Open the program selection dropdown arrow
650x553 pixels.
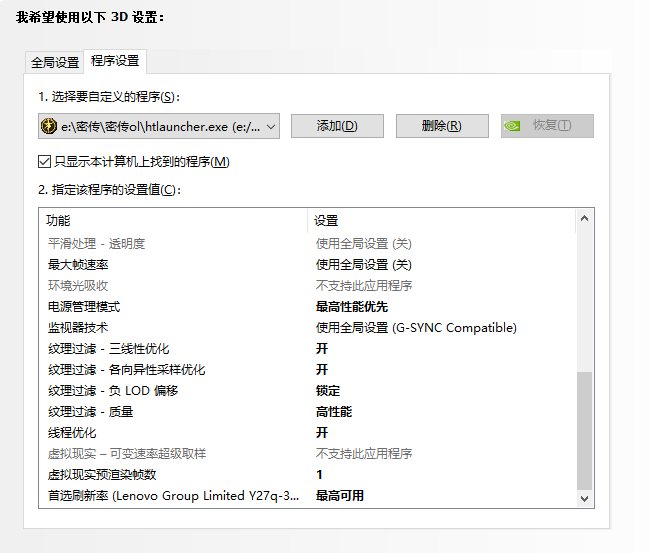271,126
